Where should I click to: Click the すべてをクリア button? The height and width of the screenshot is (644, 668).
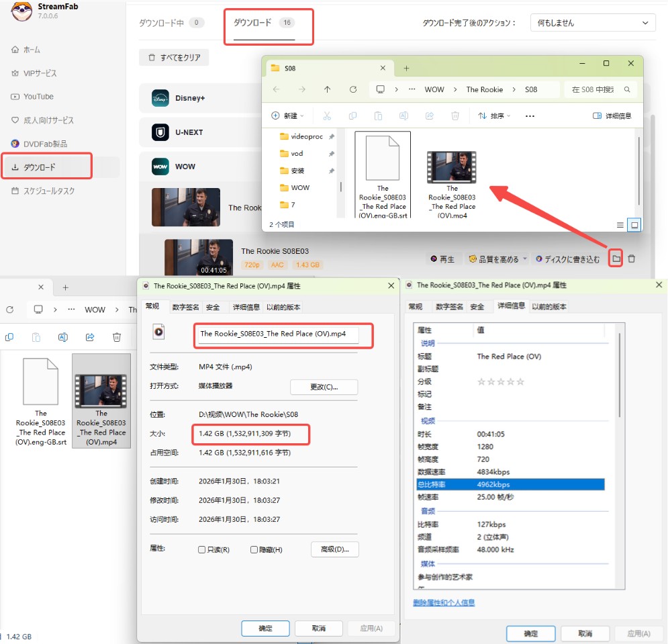pos(174,58)
